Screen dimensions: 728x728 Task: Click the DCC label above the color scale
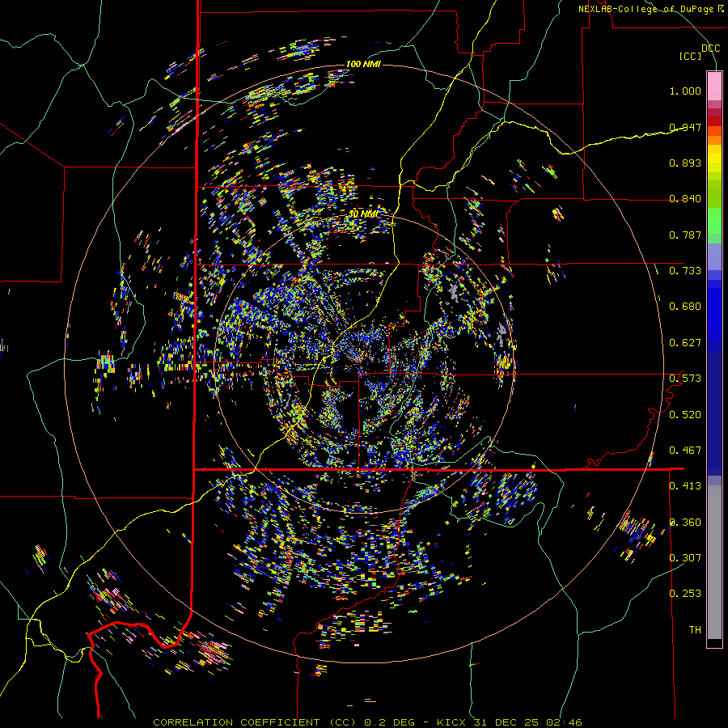pos(710,49)
